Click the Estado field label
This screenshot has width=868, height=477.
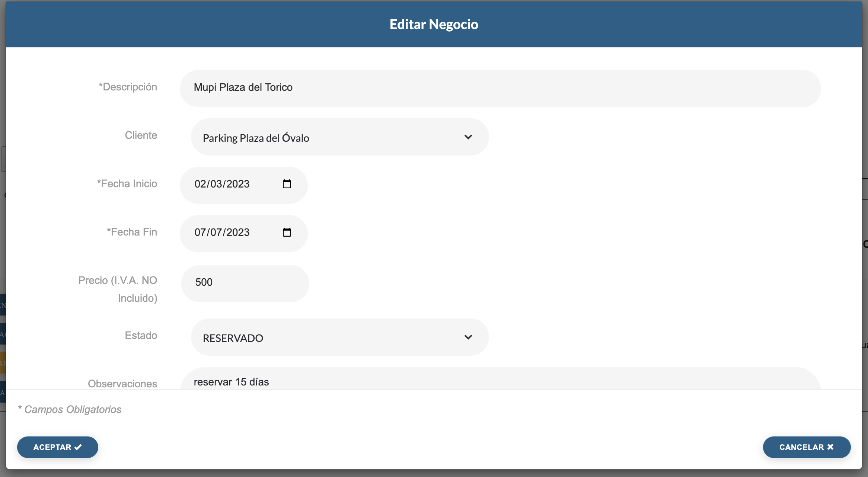[141, 335]
